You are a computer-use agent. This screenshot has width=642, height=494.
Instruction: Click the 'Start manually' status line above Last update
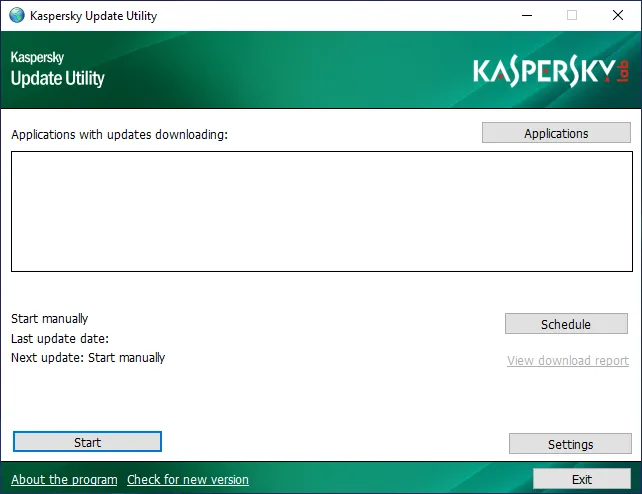tap(50, 318)
